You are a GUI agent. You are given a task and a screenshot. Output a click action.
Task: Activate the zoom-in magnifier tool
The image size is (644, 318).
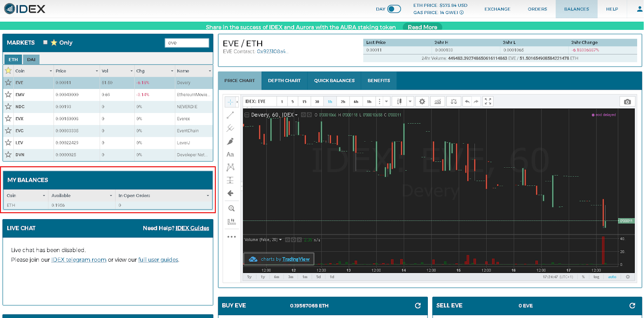point(231,208)
